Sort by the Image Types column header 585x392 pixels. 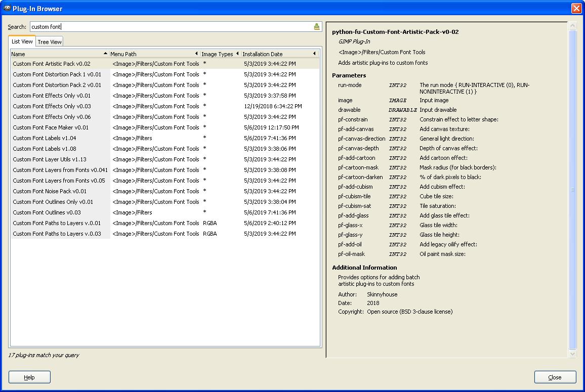tap(221, 54)
